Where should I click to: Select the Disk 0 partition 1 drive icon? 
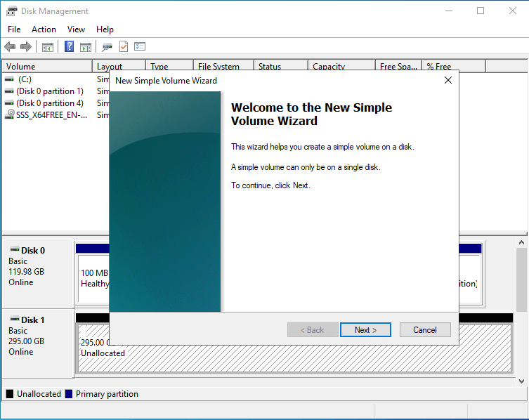tap(9, 91)
